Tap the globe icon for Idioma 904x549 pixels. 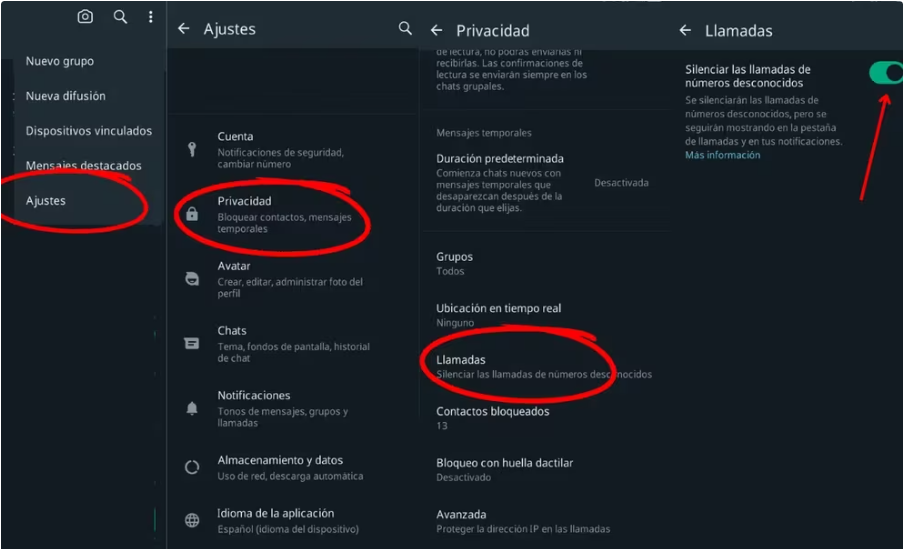pos(192,520)
